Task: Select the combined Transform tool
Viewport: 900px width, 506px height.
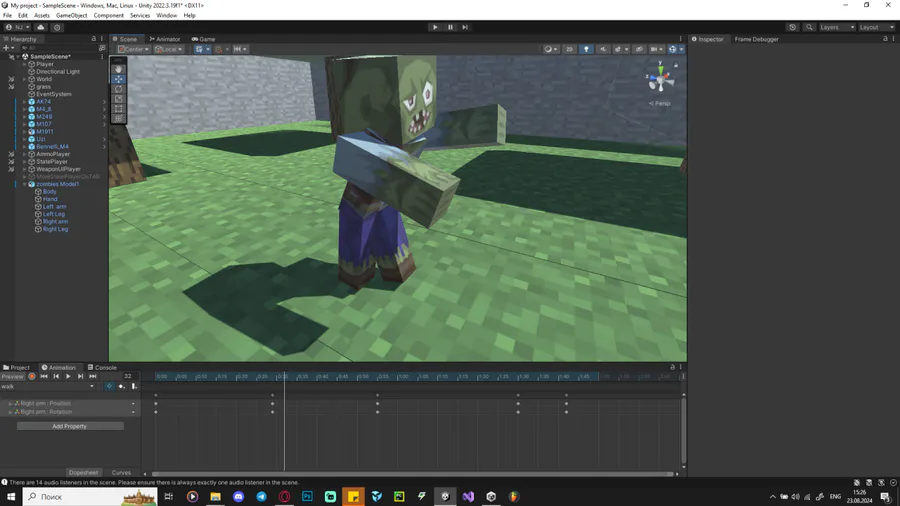Action: click(118, 118)
